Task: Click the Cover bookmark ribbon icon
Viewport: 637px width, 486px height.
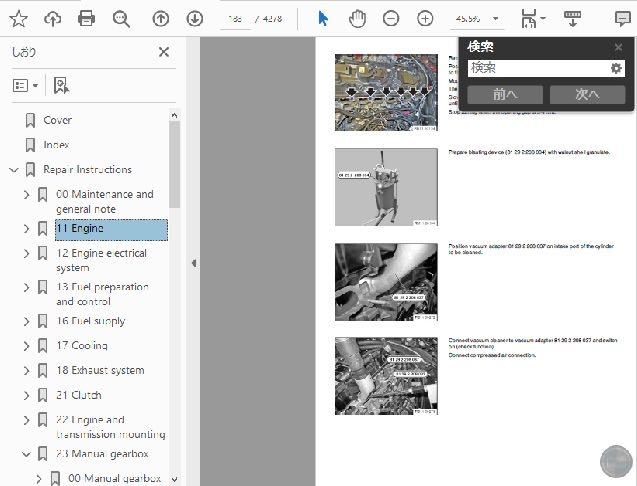Action: tap(30, 120)
